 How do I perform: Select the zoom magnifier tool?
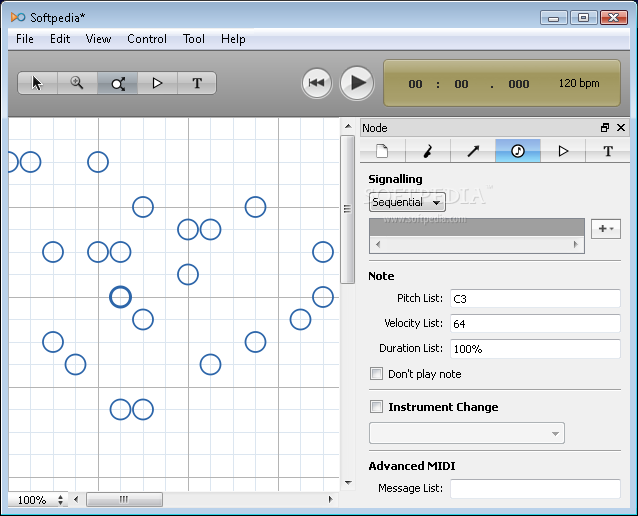tap(77, 83)
